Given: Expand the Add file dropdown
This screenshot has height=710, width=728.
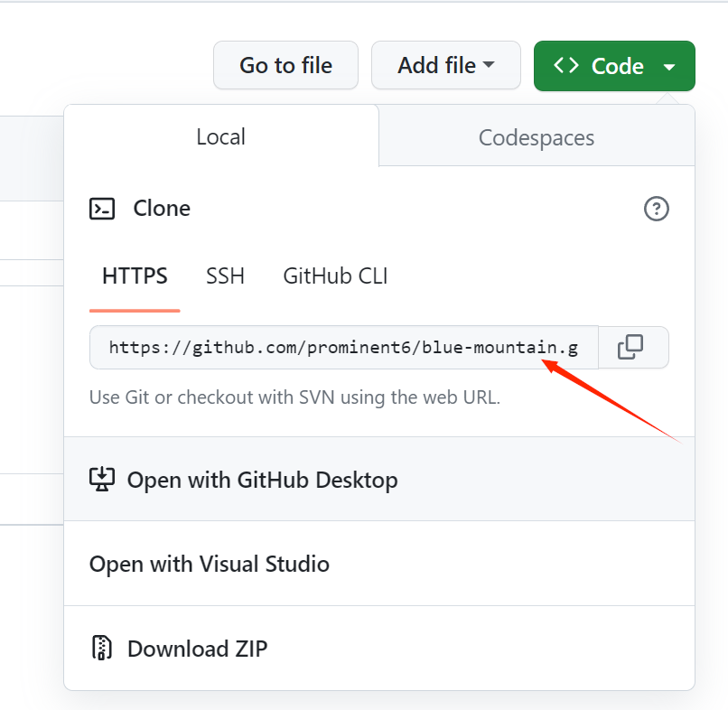Looking at the screenshot, I should tap(489, 66).
